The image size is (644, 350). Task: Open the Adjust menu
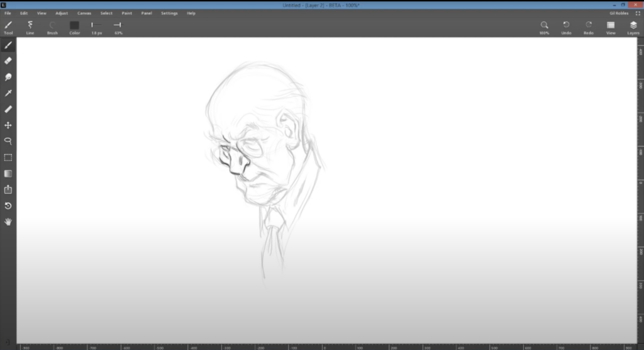pos(62,13)
